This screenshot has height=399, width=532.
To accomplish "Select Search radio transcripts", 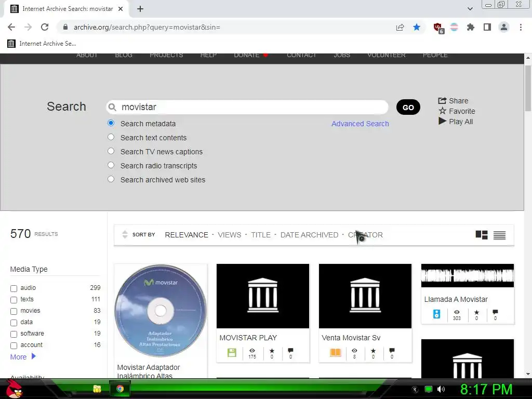I will tap(111, 165).
